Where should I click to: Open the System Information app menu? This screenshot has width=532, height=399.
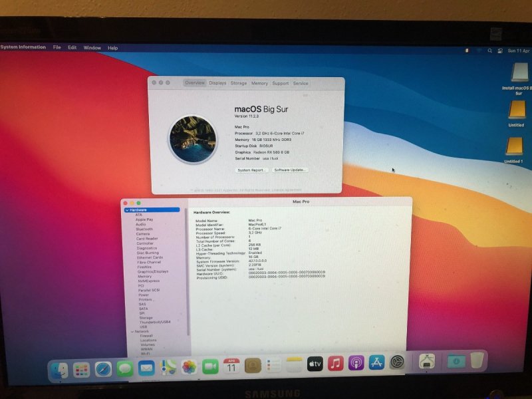[x=23, y=47]
